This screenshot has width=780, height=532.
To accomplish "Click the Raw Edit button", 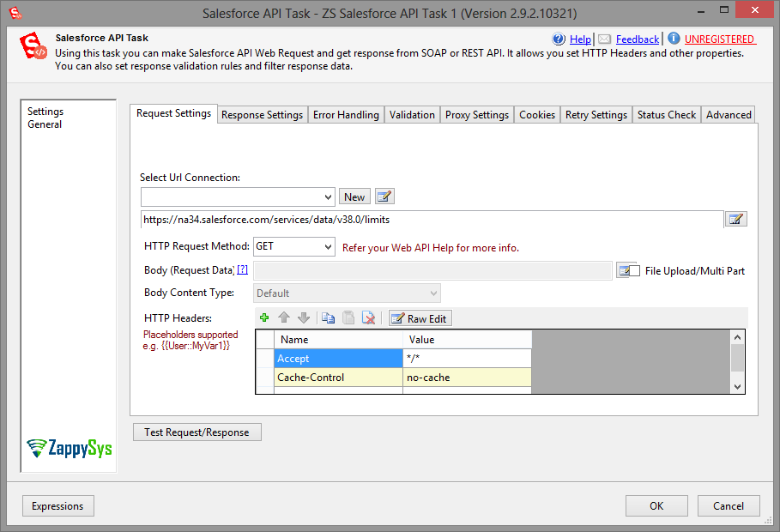I will click(420, 318).
